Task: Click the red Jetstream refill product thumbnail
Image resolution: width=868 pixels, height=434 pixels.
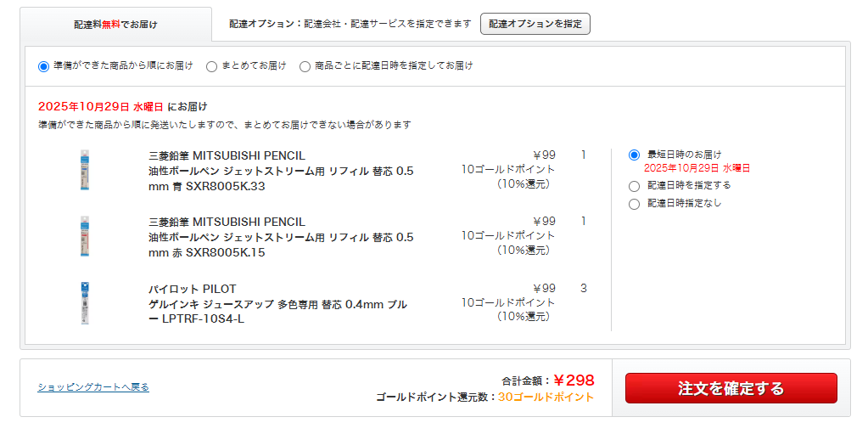Action: pyautogui.click(x=84, y=236)
